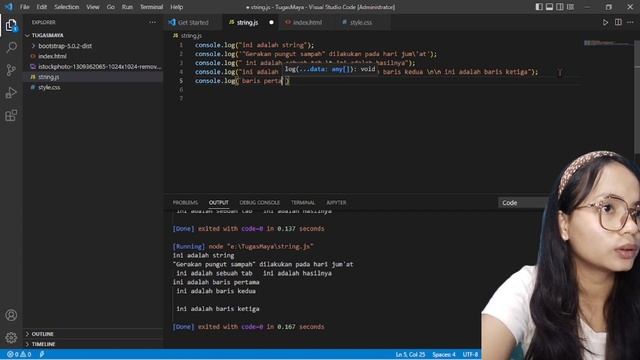This screenshot has height=360, width=640.
Task: Click the Run Code play icon
Action: [605, 22]
